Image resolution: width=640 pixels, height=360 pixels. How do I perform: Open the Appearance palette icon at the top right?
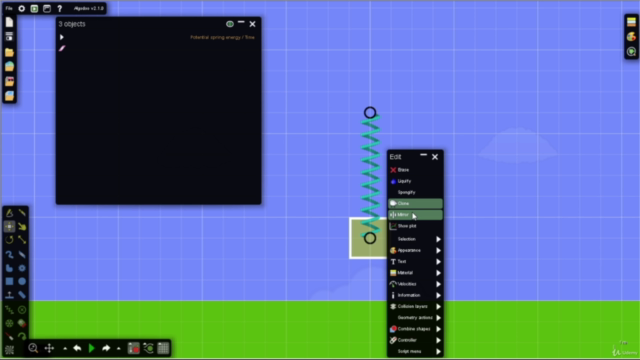[631, 37]
